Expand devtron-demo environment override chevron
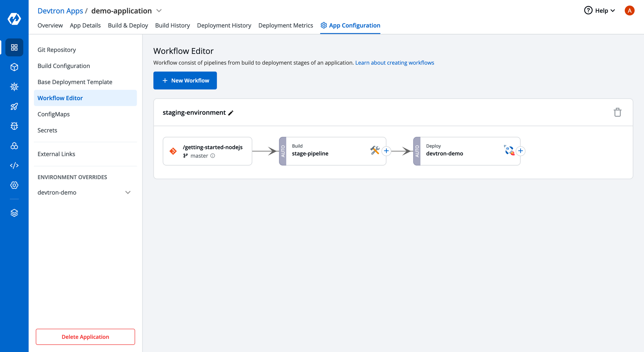This screenshot has width=644, height=352. pyautogui.click(x=128, y=193)
